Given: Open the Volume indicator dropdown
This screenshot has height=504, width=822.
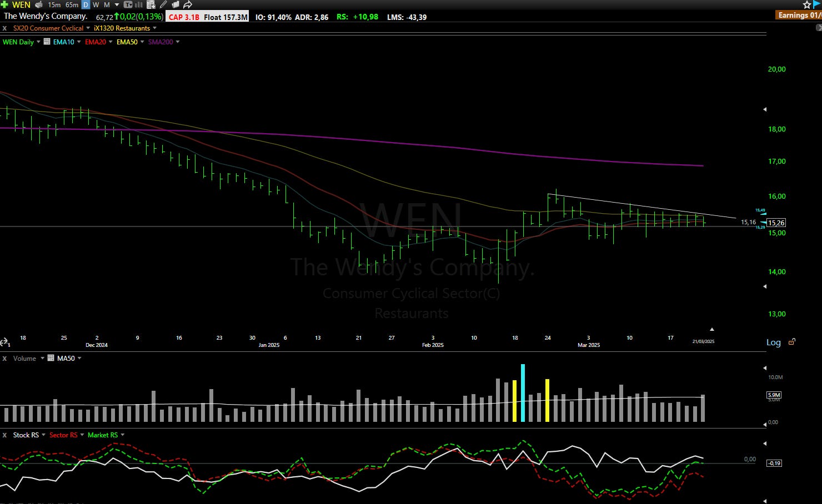Looking at the screenshot, I should tap(42, 358).
